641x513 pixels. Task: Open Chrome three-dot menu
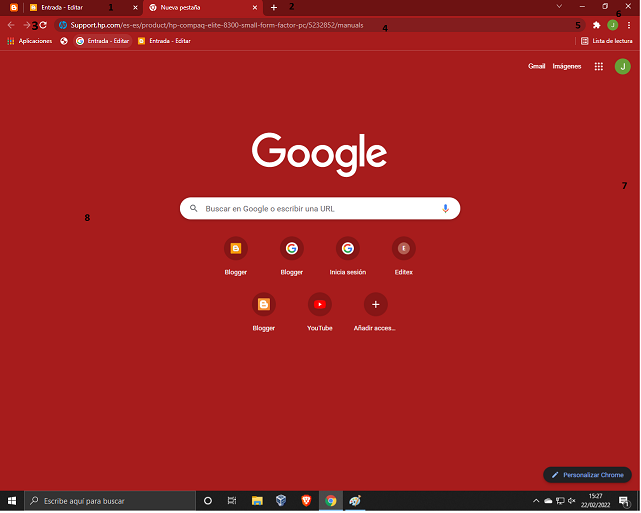(629, 25)
